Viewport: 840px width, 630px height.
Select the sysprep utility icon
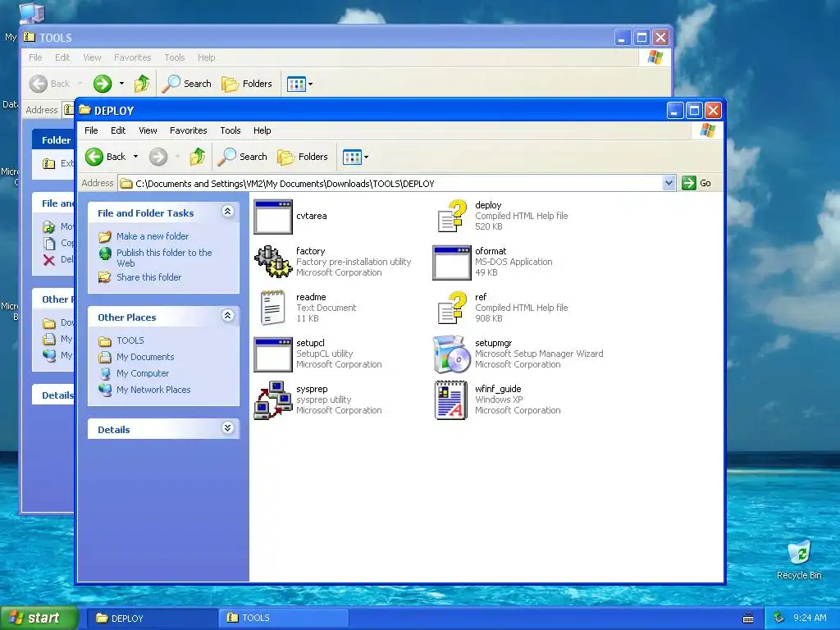[x=273, y=400]
